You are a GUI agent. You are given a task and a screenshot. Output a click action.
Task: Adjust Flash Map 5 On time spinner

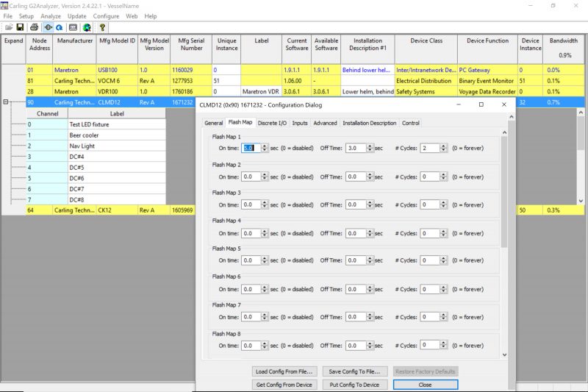tap(265, 260)
